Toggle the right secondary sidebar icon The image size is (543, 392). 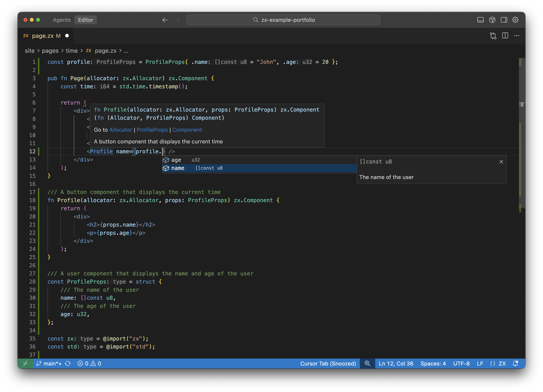pyautogui.click(x=504, y=20)
